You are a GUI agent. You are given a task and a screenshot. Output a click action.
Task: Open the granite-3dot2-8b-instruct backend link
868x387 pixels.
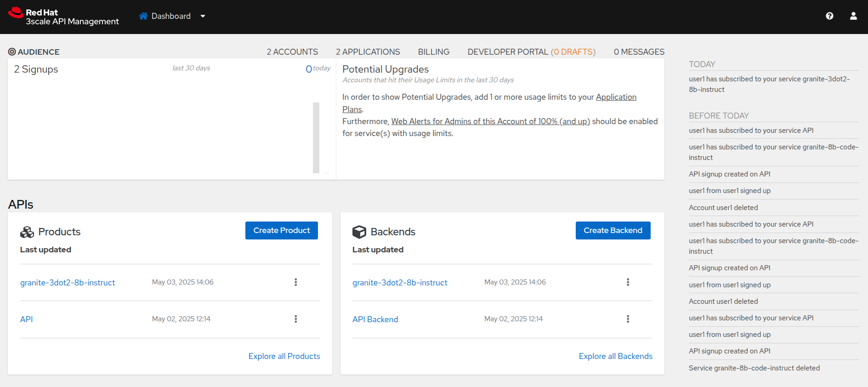[x=400, y=283]
